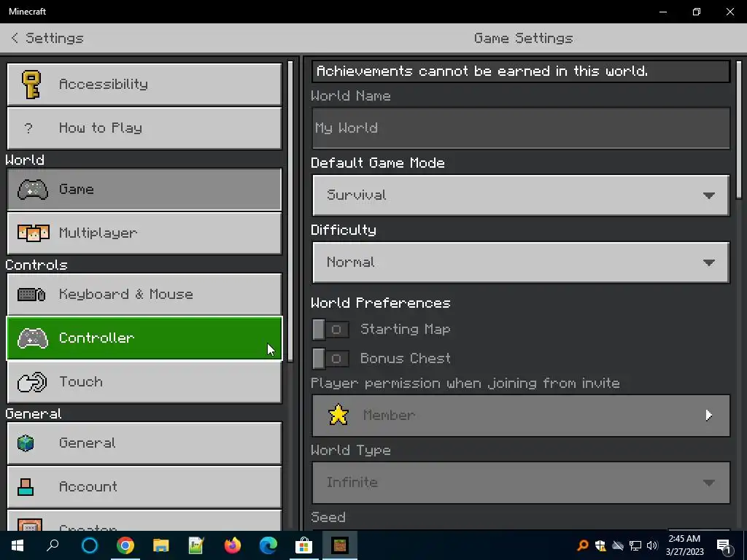Open Keyboard & Mouse settings
Viewport: 747px width, 560px height.
coord(144,295)
